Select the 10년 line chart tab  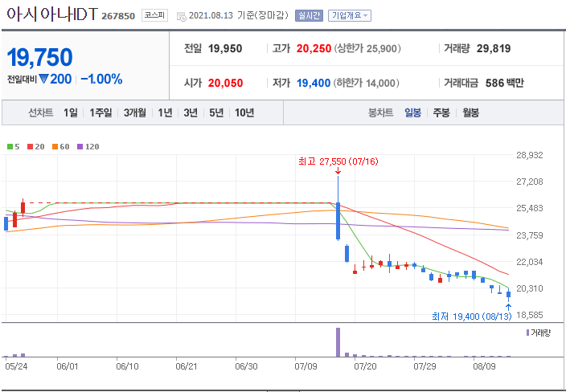coord(244,113)
